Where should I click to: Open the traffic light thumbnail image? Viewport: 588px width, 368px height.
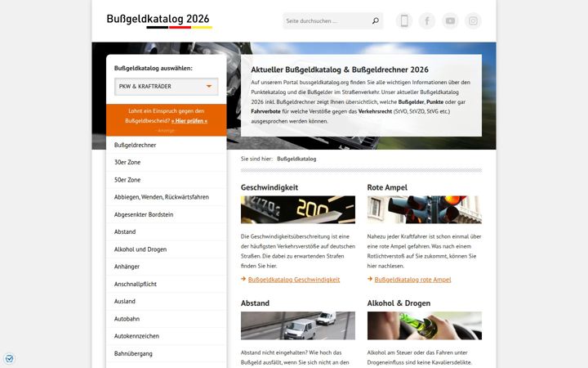[x=424, y=209]
